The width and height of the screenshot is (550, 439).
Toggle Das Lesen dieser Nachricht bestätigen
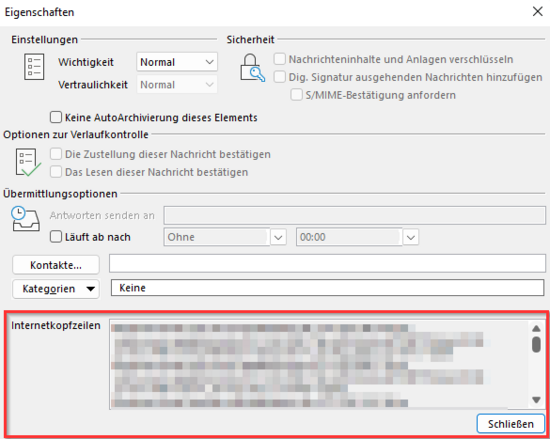click(x=56, y=172)
